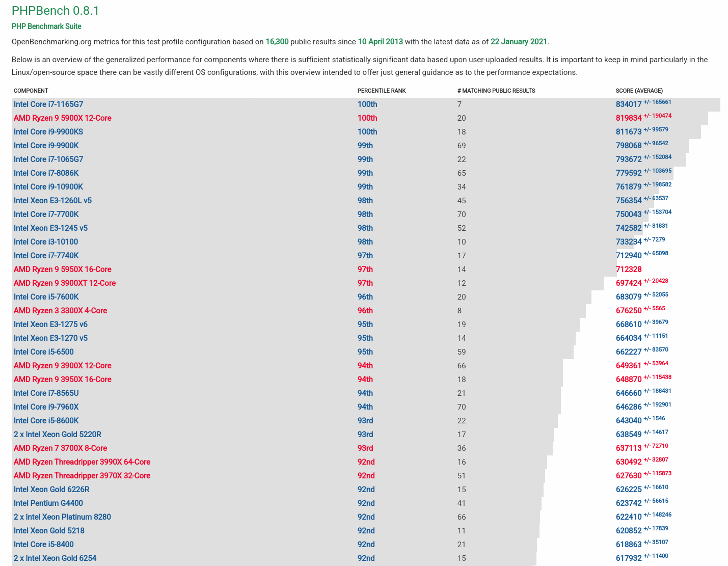Open AMD Ryzen 9 5950X 16-Core link
728x566 pixels.
coord(63,269)
